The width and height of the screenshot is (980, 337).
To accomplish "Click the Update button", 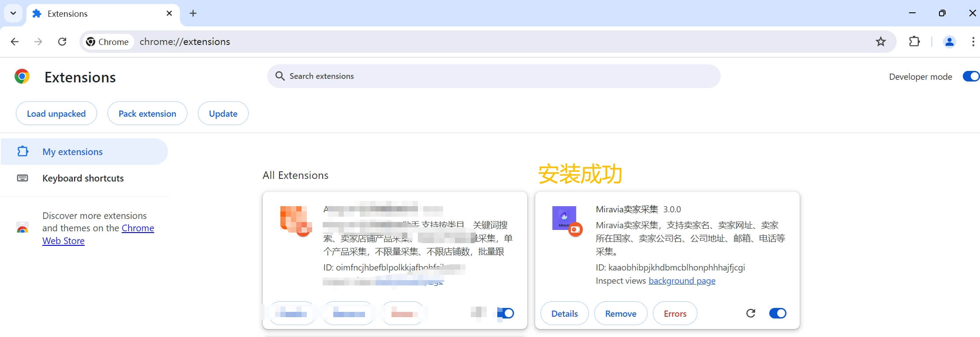I will click(x=223, y=114).
